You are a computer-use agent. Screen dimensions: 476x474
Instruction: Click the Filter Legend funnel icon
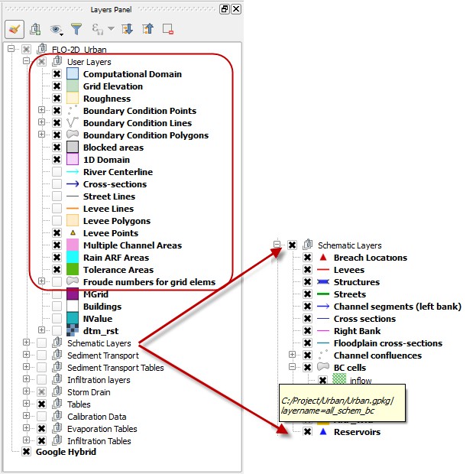(x=76, y=29)
